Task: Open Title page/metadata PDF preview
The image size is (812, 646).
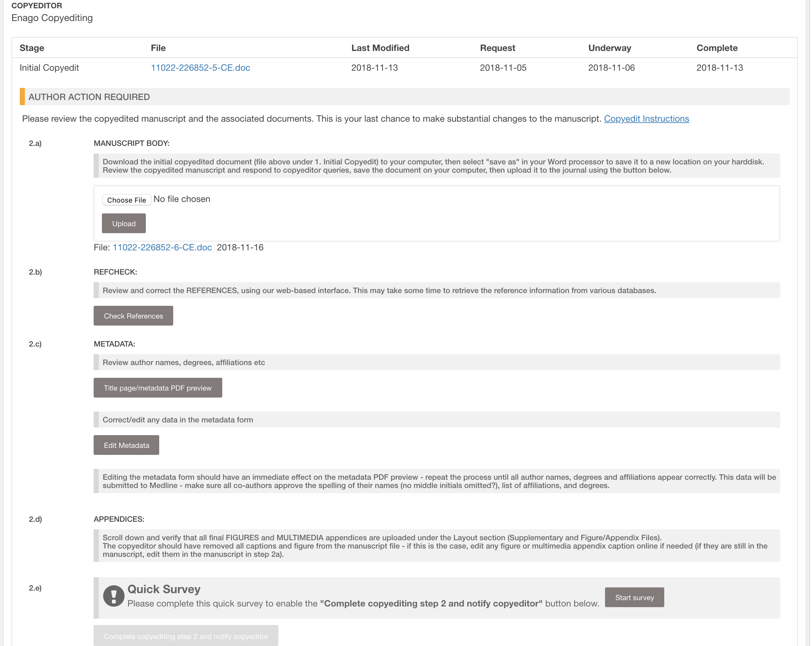Action: (x=157, y=388)
